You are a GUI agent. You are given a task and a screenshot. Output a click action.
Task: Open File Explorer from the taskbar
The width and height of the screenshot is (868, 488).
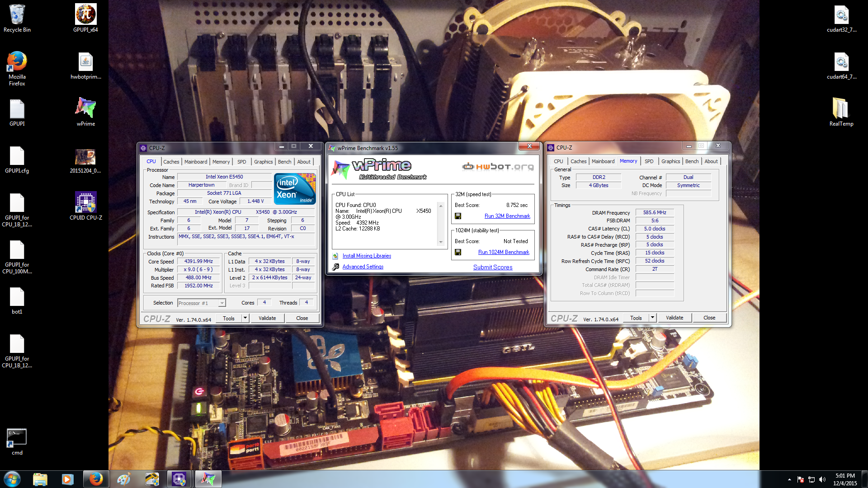coord(40,479)
